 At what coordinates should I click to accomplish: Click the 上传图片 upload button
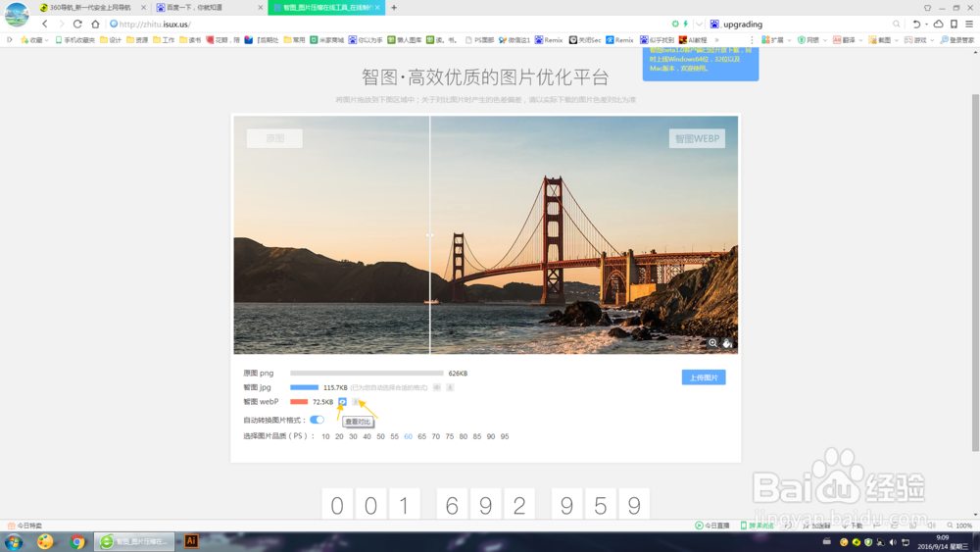704,377
